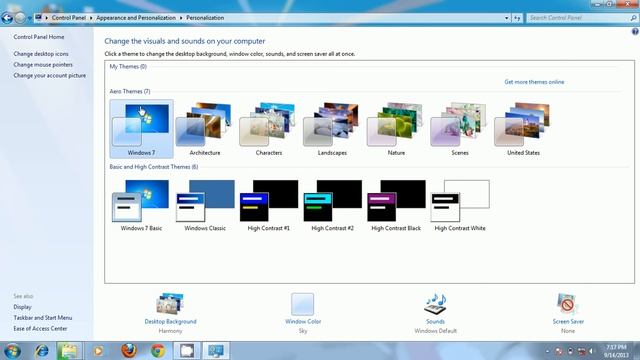640x360 pixels.
Task: Open Taskbar and Start Menu link
Action: [x=42, y=318]
